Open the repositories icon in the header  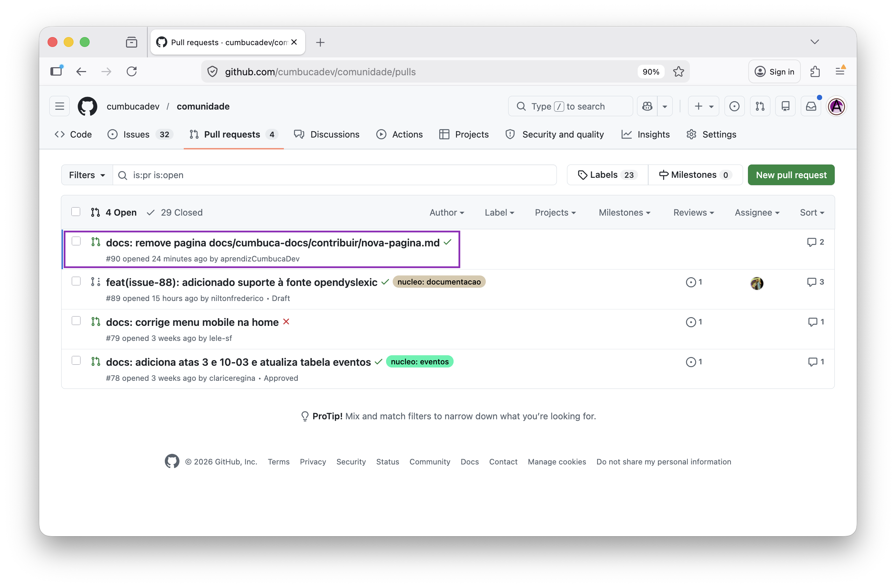pos(785,106)
